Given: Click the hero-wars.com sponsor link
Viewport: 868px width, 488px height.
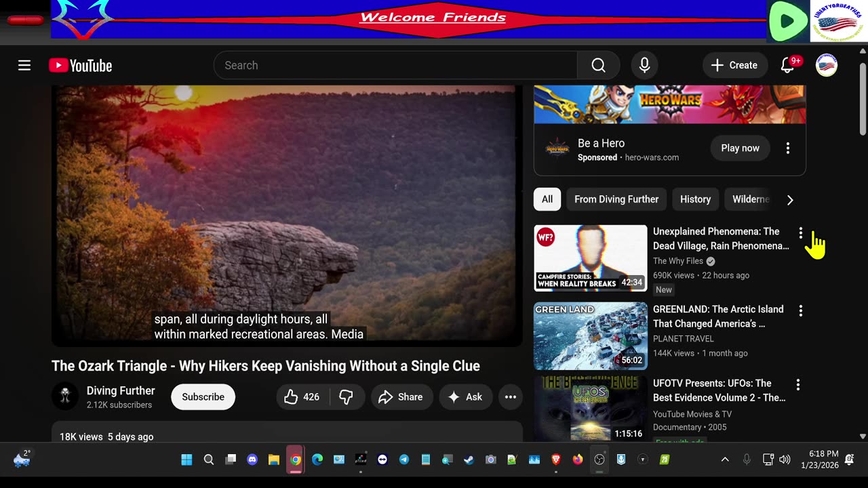Looking at the screenshot, I should click(652, 158).
